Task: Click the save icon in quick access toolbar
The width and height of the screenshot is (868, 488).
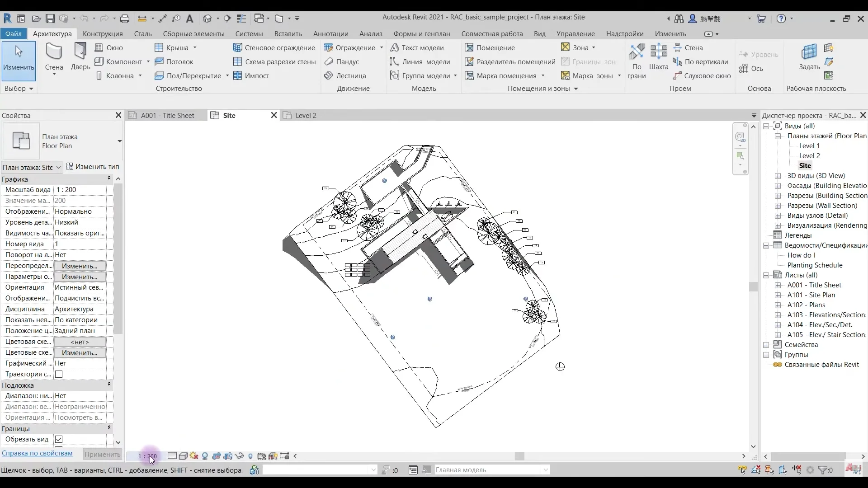Action: (x=50, y=19)
